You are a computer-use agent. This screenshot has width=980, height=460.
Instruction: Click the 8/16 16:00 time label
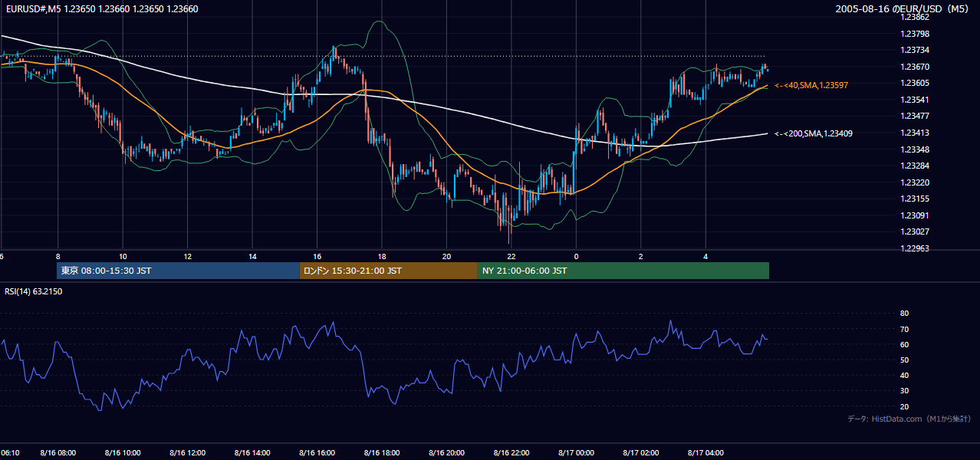click(x=317, y=453)
